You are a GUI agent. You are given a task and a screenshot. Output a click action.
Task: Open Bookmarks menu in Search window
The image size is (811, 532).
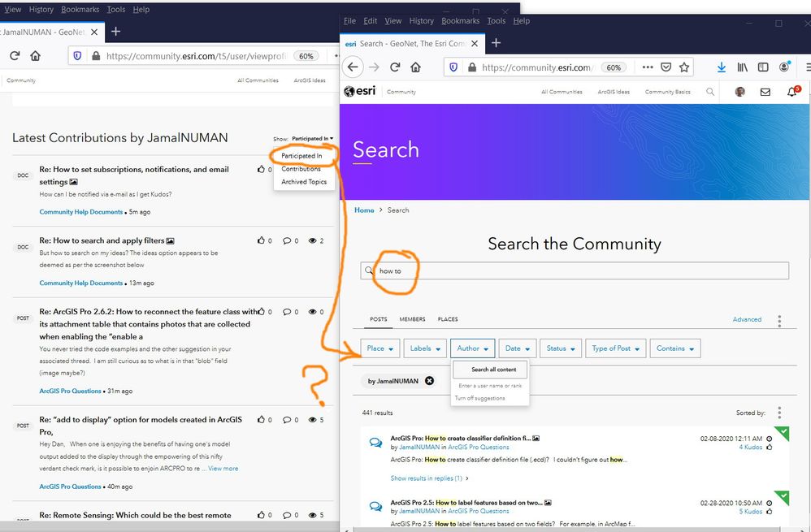pos(460,20)
